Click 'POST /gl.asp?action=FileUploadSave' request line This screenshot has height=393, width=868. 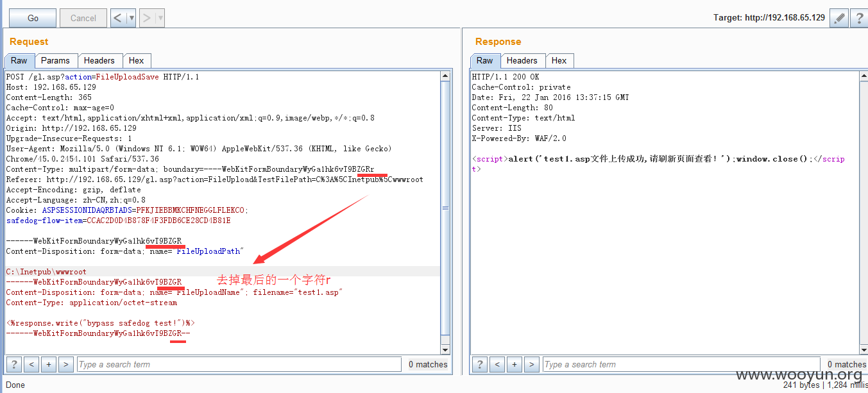point(103,77)
